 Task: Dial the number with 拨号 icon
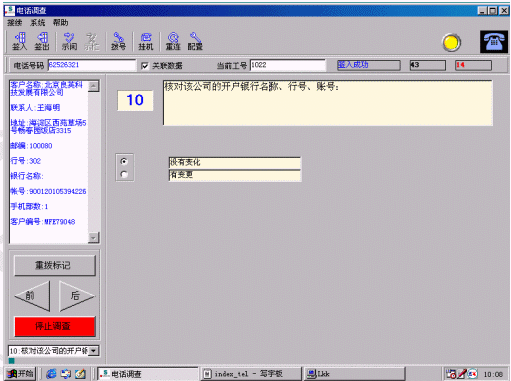click(119, 41)
